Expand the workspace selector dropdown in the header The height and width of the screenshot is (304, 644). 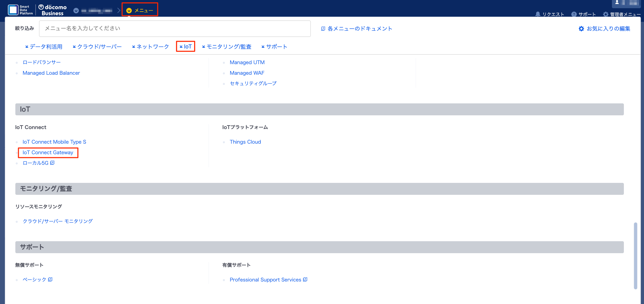(x=76, y=11)
